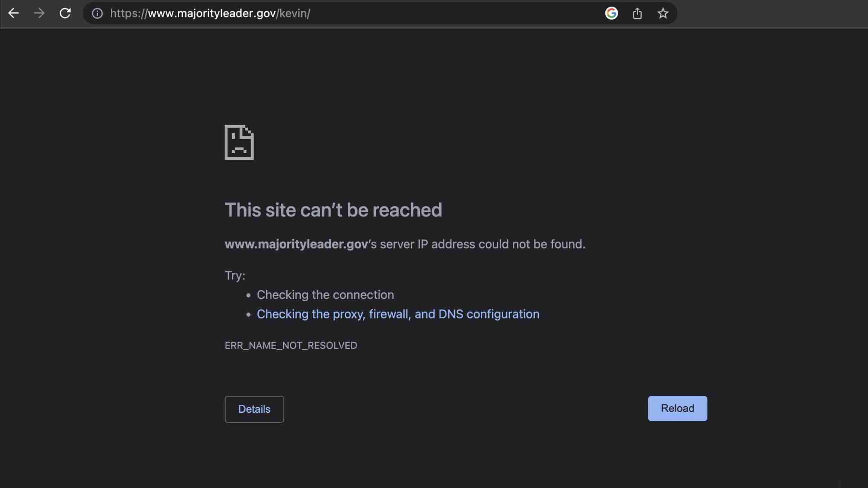This screenshot has width=868, height=488.
Task: Click the sad page error icon
Action: (x=239, y=142)
